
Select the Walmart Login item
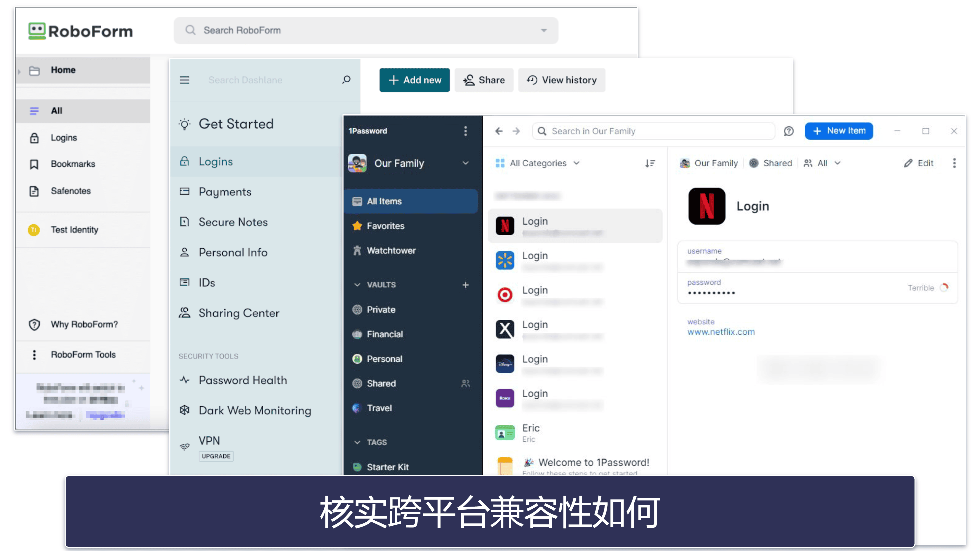(575, 260)
